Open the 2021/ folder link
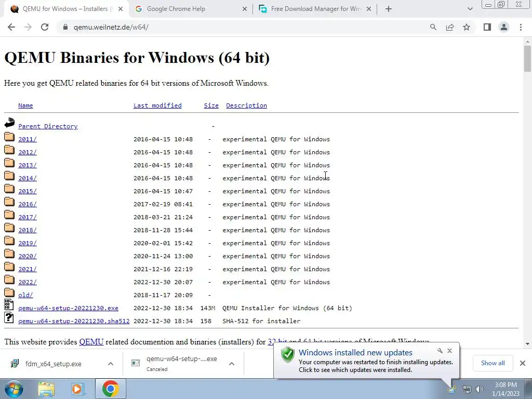532x399 pixels. [x=28, y=269]
